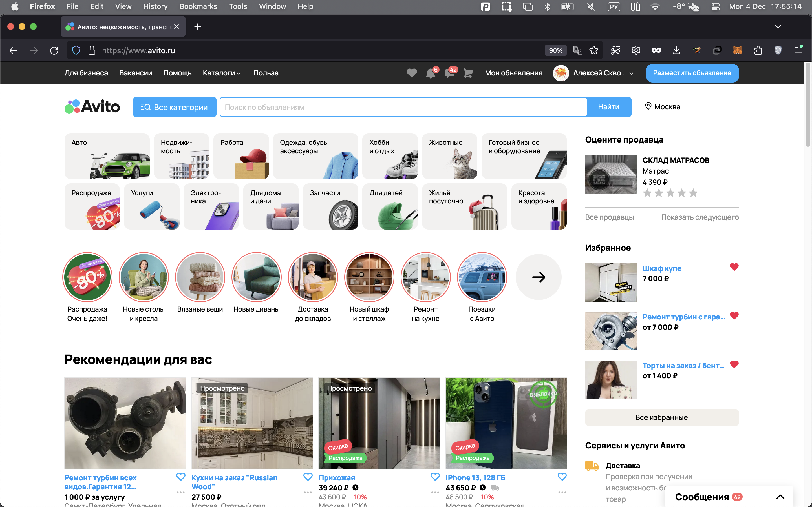This screenshot has width=812, height=507.
Task: Open the messages chat bubble icon
Action: (450, 73)
